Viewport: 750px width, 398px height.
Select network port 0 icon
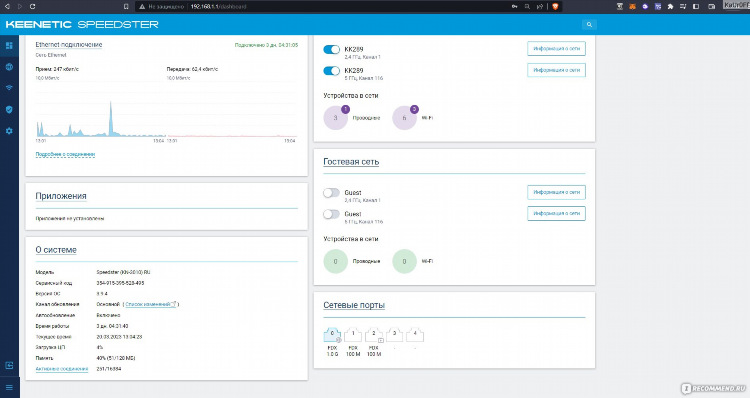pos(332,335)
